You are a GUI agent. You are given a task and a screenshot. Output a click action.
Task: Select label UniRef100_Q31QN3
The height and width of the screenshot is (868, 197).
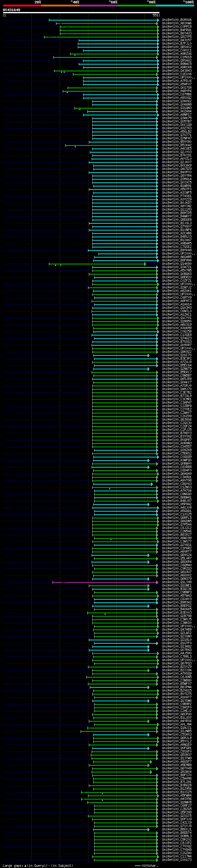176,108
